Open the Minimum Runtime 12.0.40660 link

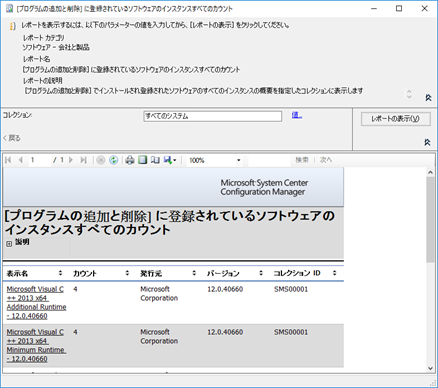pyautogui.click(x=36, y=346)
